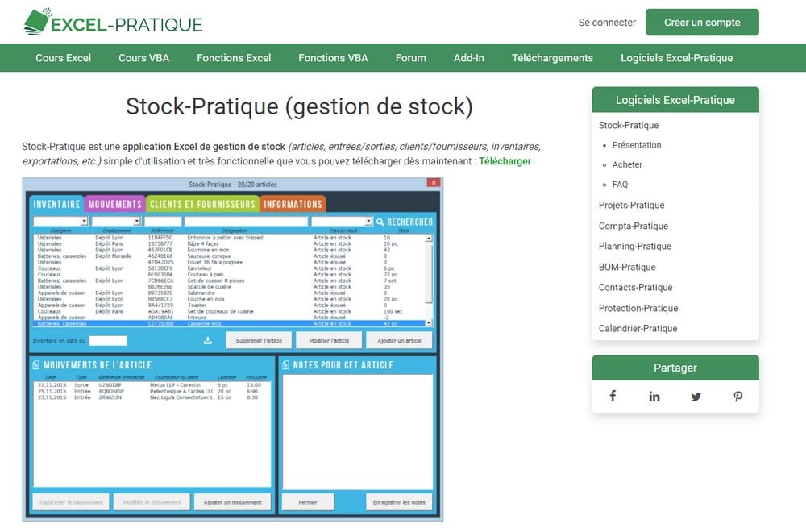Image resolution: width=806 pixels, height=532 pixels.
Task: Open Contacts-Pratique sidebar link
Action: (x=635, y=287)
